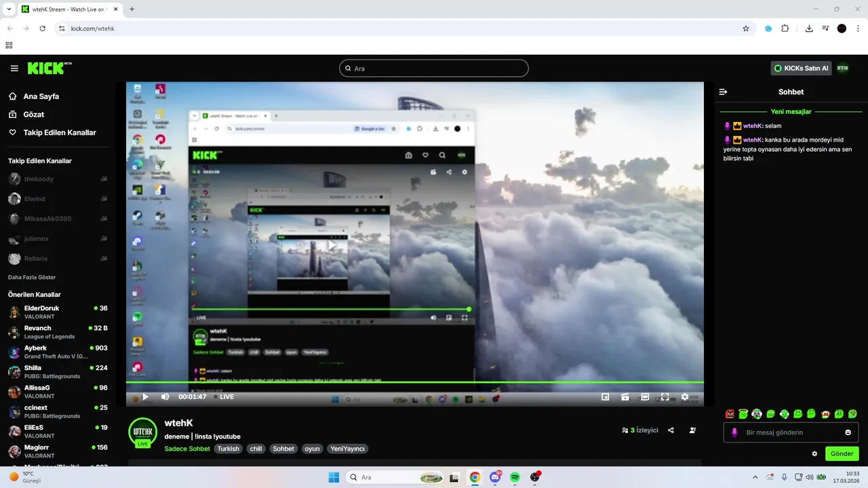The width and height of the screenshot is (868, 488).
Task: Open Discord from taskbar
Action: [x=495, y=477]
